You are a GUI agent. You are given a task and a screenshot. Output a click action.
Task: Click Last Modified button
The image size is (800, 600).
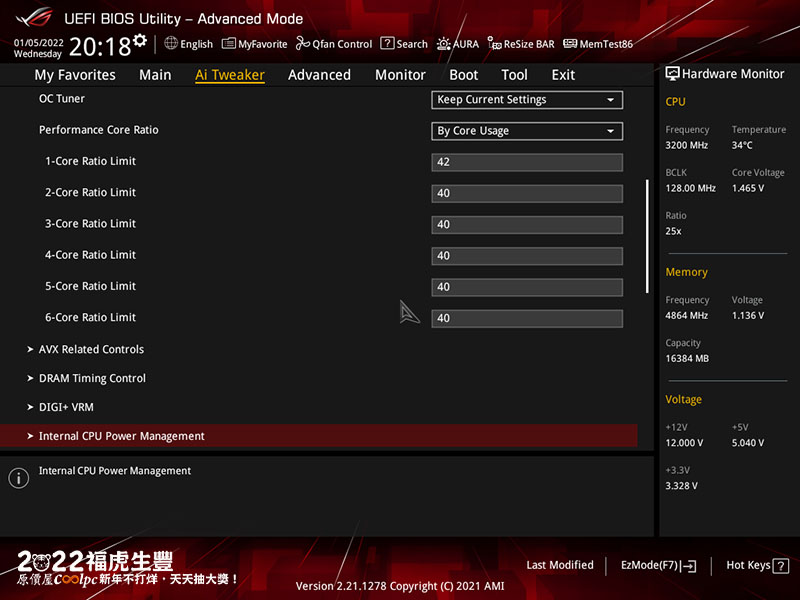pyautogui.click(x=560, y=565)
